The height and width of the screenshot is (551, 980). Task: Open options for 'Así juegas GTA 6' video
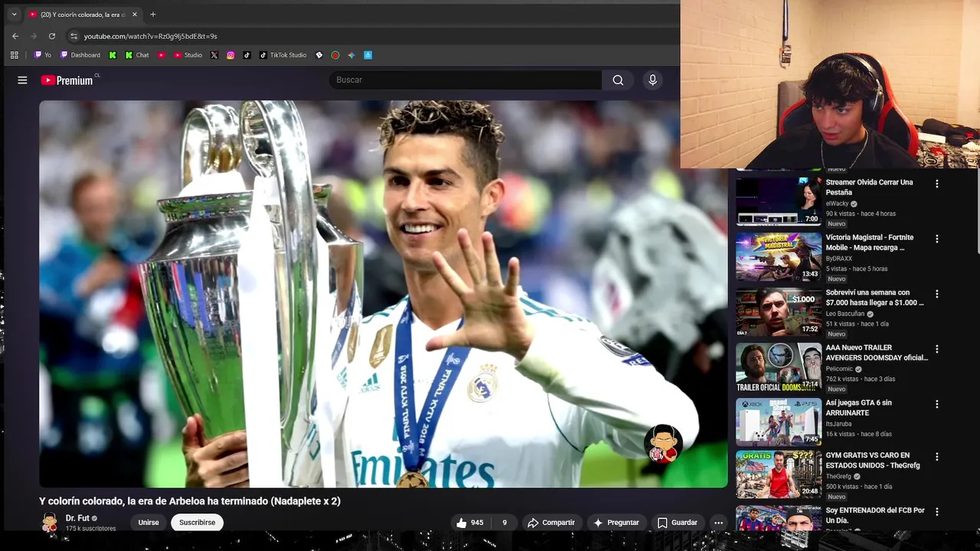pos(936,404)
